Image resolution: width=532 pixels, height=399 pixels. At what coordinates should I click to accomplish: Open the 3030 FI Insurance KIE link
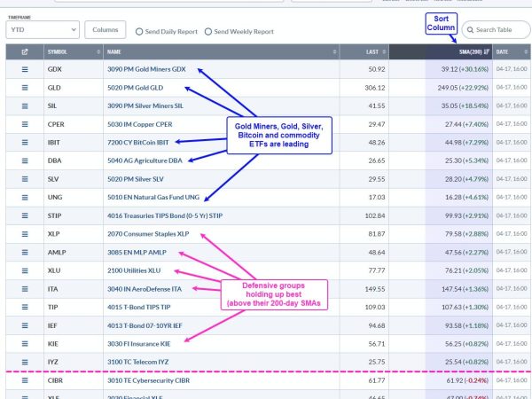click(x=139, y=344)
